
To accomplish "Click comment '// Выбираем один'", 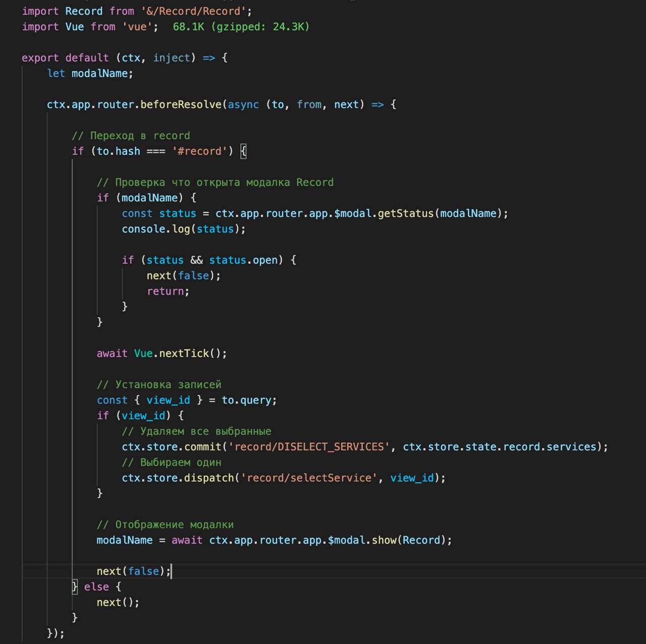I will (x=172, y=463).
